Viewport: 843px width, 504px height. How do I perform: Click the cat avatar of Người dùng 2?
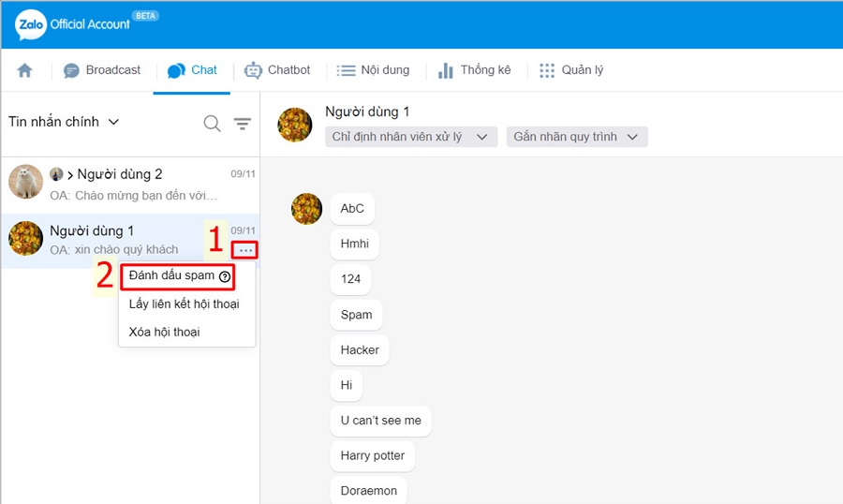pos(26,182)
